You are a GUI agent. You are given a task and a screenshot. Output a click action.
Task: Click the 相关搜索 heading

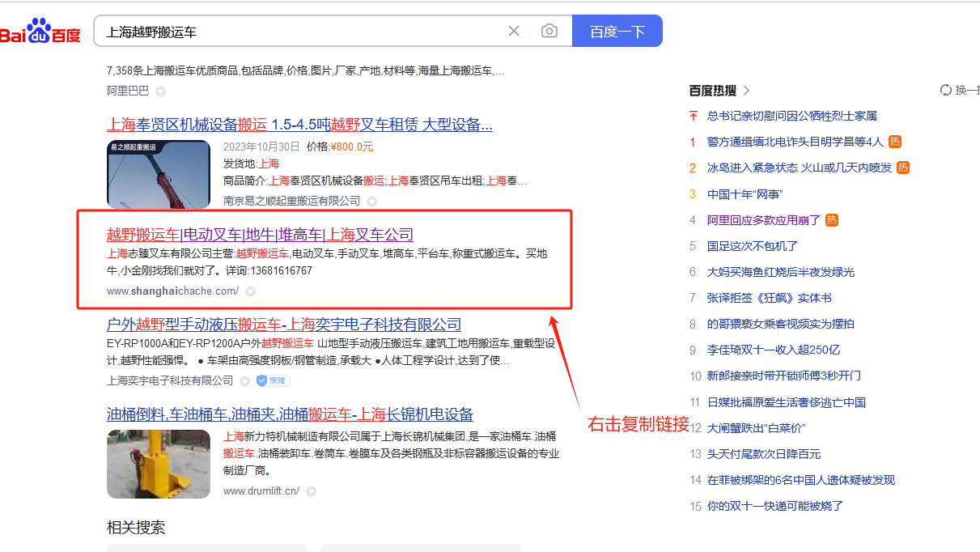[136, 528]
